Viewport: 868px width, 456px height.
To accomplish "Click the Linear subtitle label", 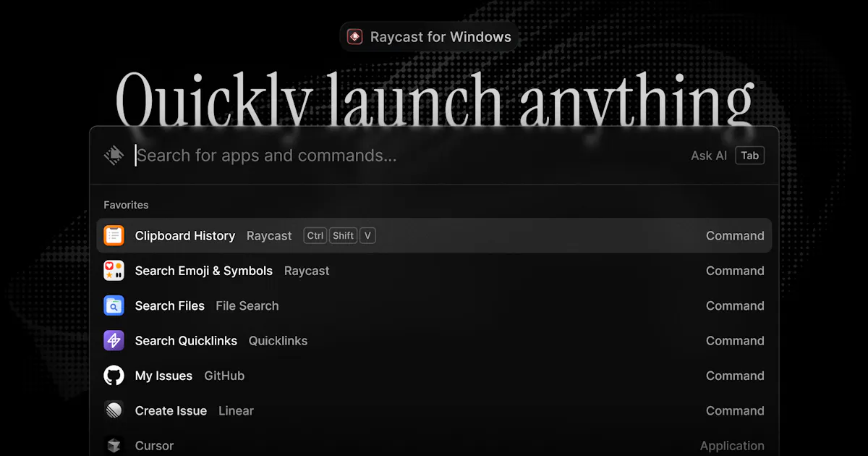I will click(x=236, y=410).
